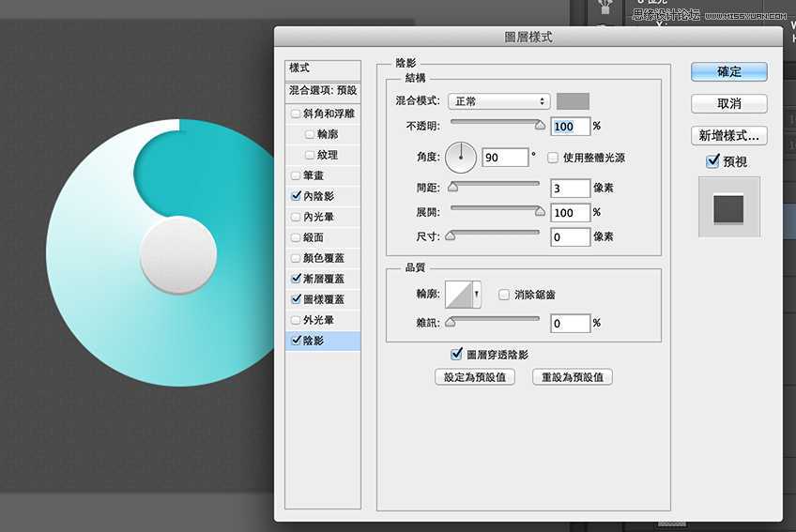The image size is (796, 532).
Task: Select 混合選項 in the styles list
Action: [322, 91]
